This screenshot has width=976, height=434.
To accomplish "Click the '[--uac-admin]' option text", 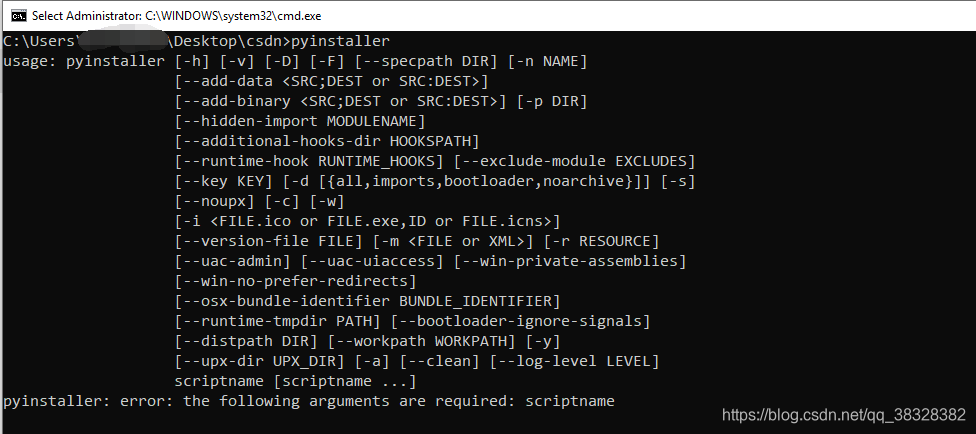I will [233, 261].
